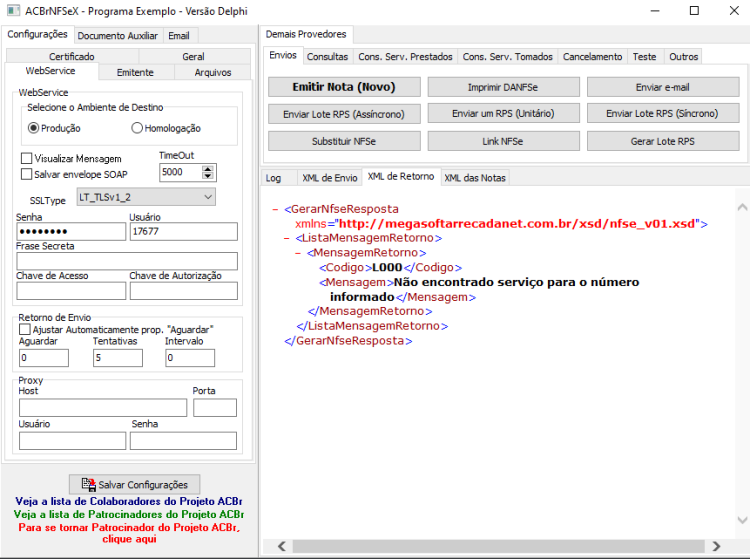Switch to the Outros tab
Screen dimensions: 750x559
(x=684, y=56)
